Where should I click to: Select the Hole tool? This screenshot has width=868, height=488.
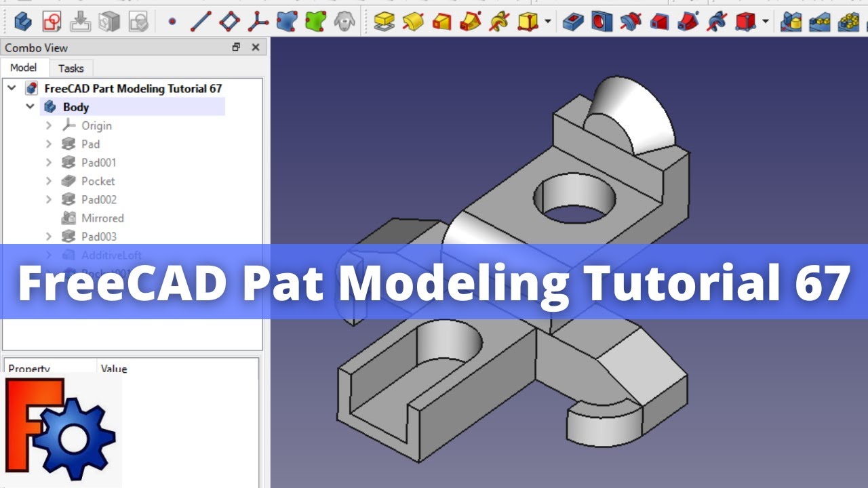[601, 22]
